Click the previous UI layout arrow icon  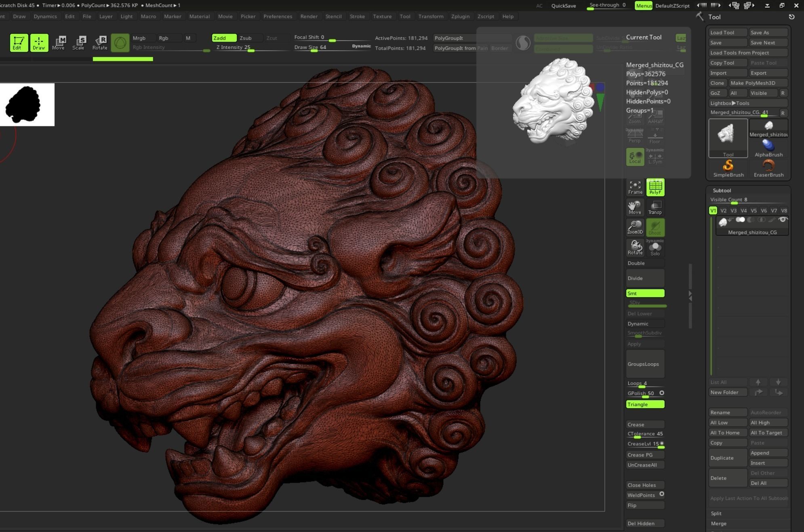click(x=734, y=5)
